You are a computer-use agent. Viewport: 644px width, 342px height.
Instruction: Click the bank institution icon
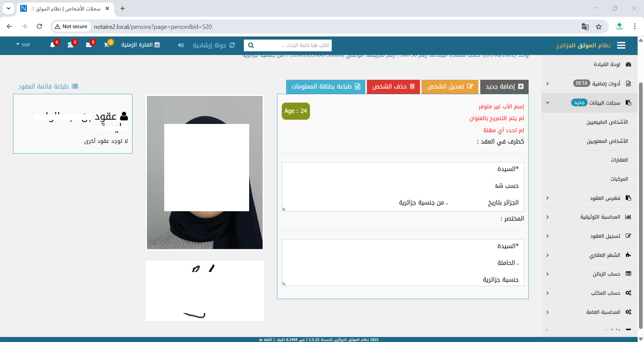(x=70, y=45)
